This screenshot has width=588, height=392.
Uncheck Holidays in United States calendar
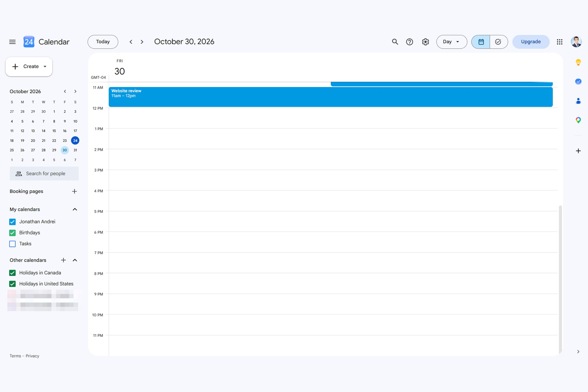coord(12,284)
